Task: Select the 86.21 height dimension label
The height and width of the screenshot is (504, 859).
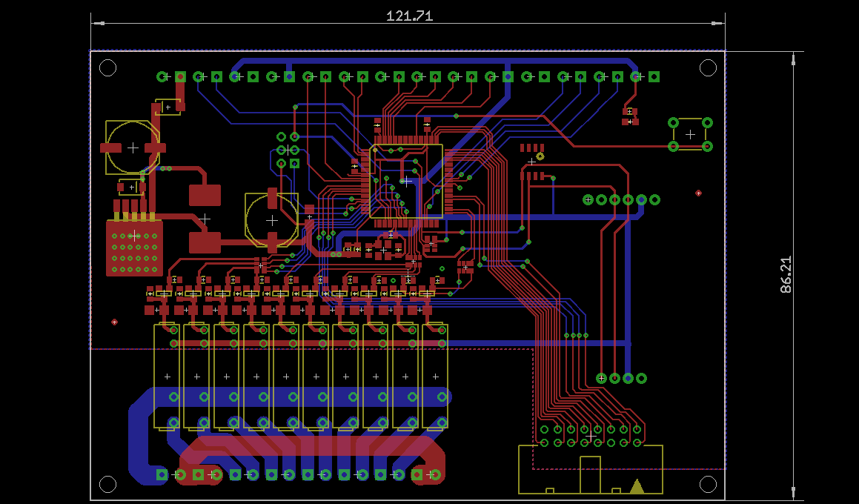Action: point(786,274)
